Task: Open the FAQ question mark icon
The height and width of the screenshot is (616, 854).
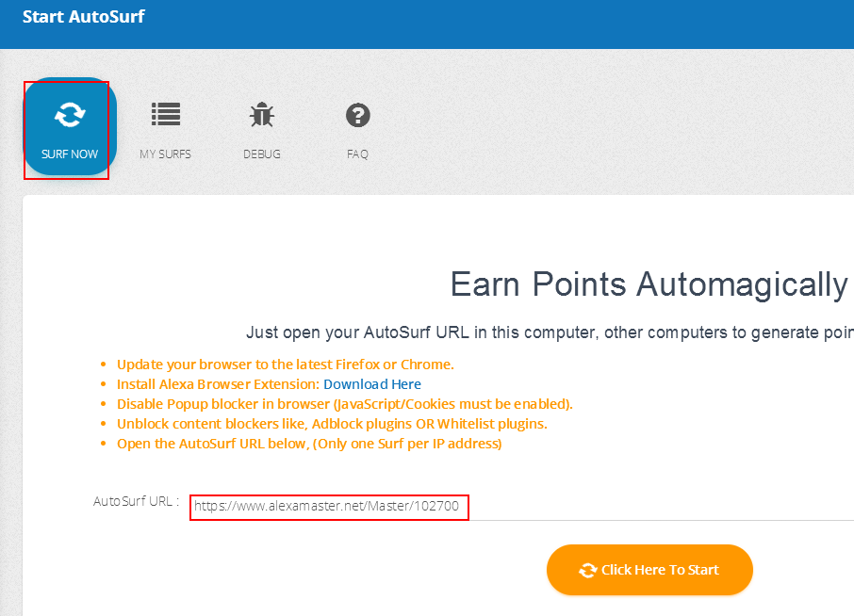Action: coord(358,115)
